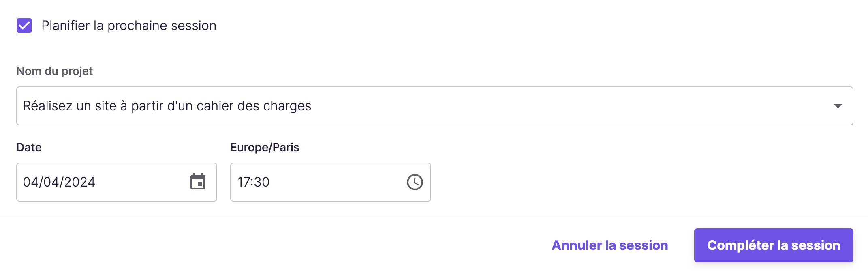Viewport: 868px width, 271px height.
Task: Click empty space inside the date box
Action: coord(142,182)
